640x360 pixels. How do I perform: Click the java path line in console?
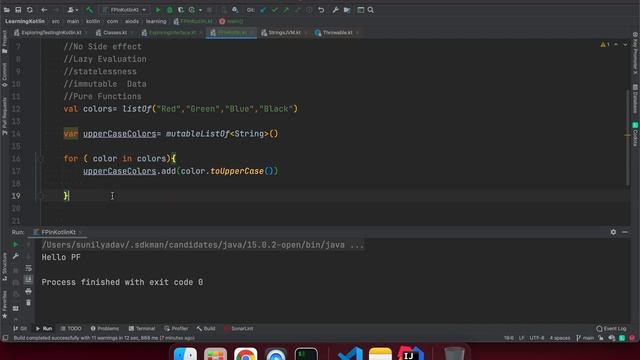[x=202, y=245]
